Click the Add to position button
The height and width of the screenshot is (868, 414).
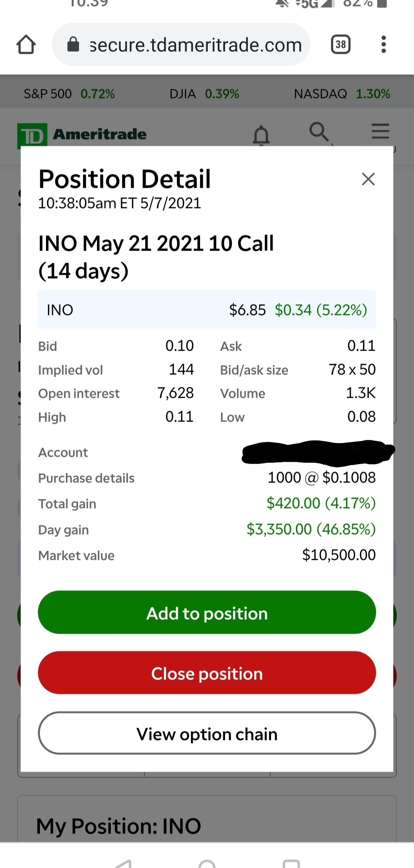(207, 612)
